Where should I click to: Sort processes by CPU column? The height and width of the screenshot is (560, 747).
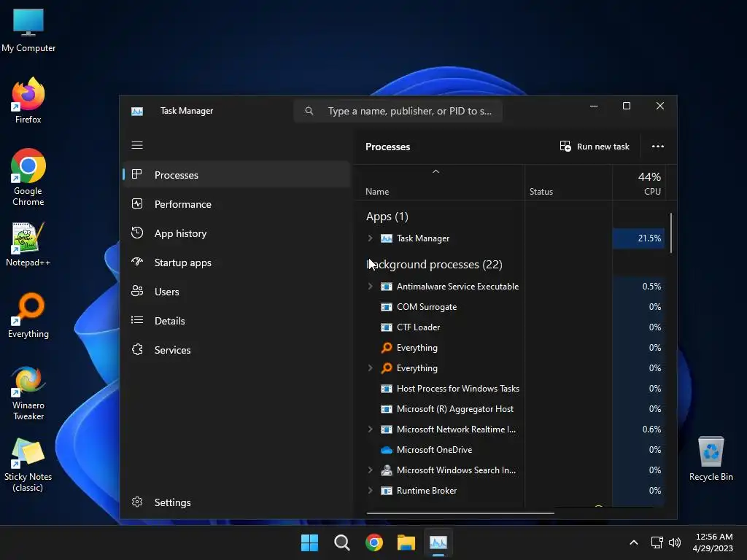point(639,184)
